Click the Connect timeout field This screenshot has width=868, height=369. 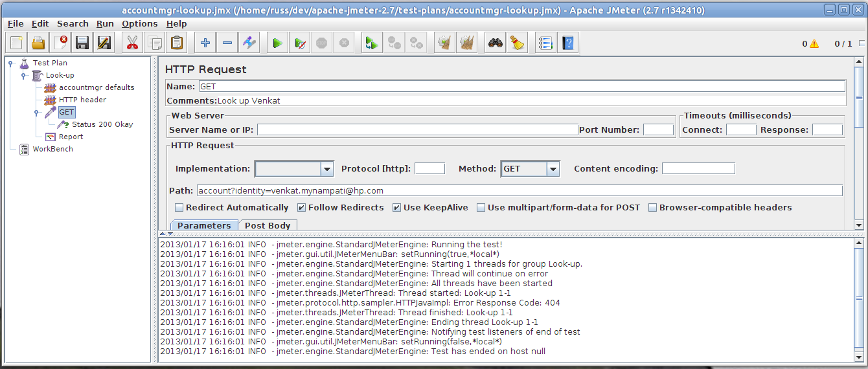(741, 129)
